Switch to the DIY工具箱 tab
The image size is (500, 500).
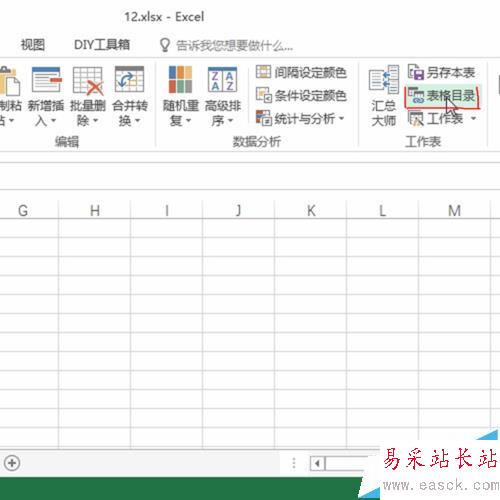(x=102, y=45)
